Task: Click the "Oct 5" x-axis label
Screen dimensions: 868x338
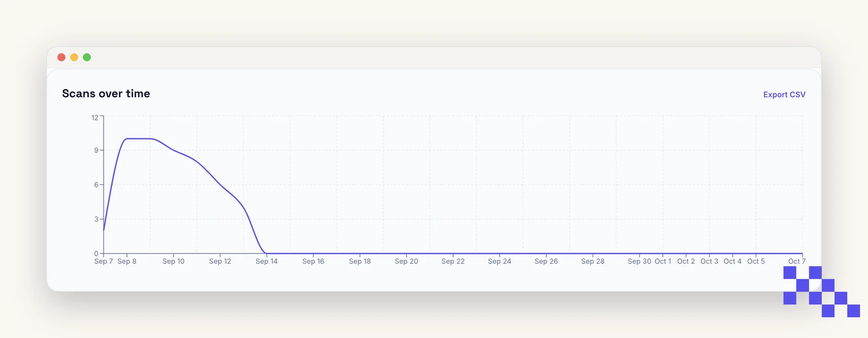Action: pyautogui.click(x=756, y=261)
